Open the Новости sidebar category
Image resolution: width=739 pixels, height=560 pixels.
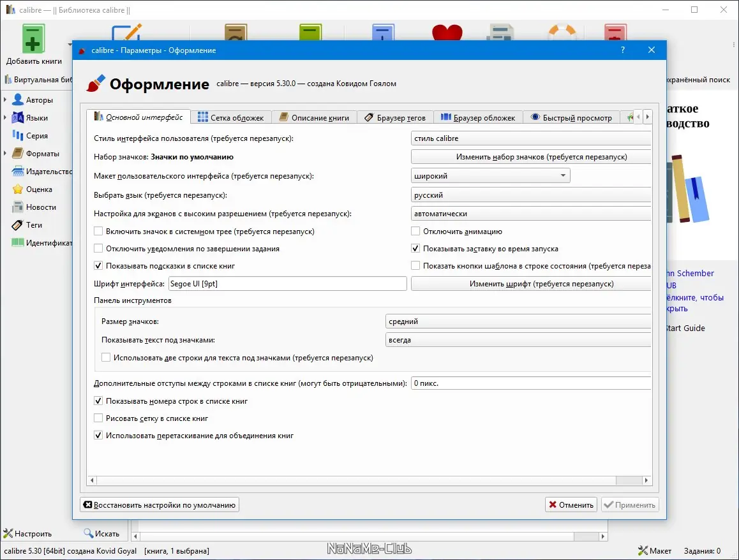[17, 207]
